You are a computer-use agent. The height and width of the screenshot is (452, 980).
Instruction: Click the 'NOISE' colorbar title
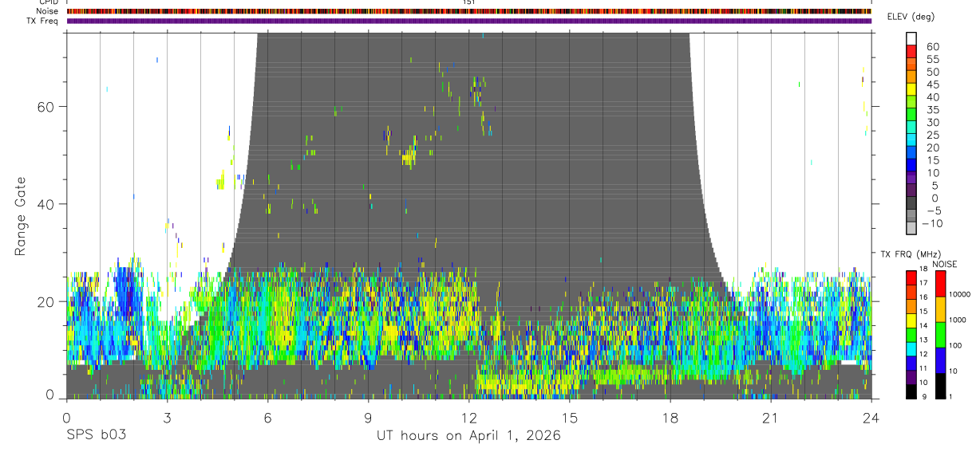(x=944, y=264)
